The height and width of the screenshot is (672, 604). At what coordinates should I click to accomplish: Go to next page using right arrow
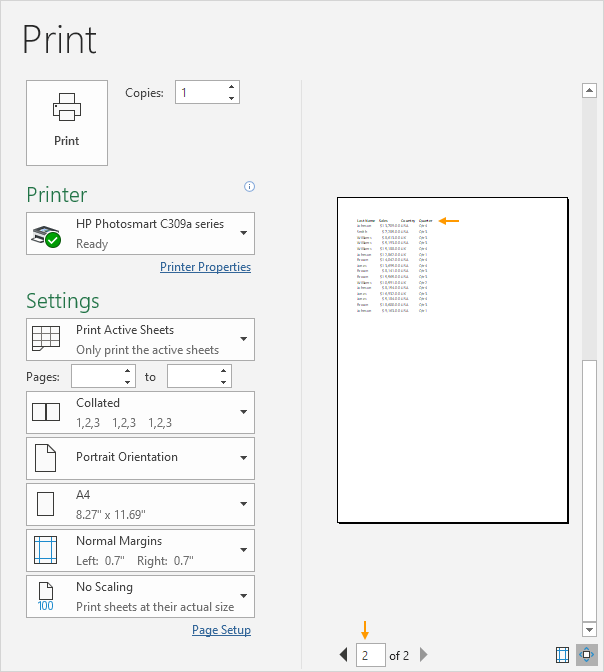(423, 655)
